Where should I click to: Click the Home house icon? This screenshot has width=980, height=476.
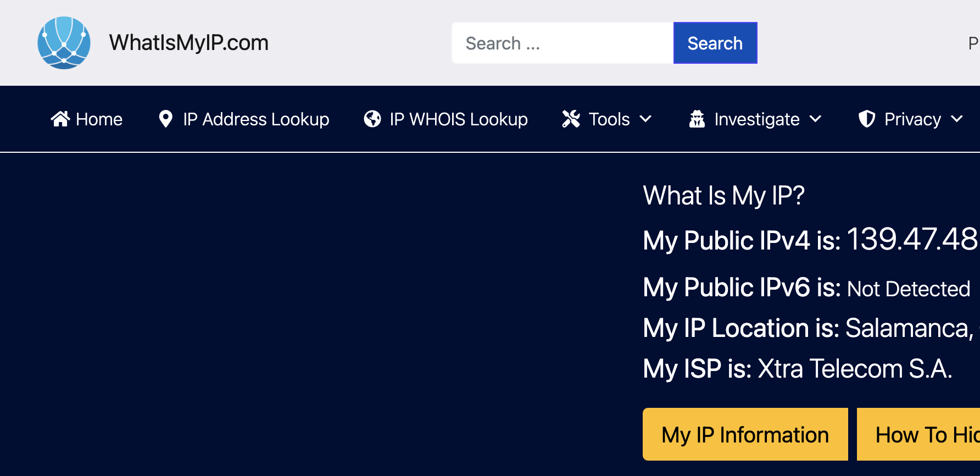(x=60, y=119)
